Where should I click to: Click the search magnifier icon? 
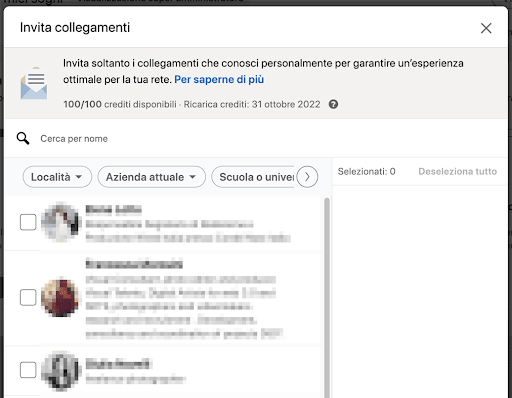[23, 138]
